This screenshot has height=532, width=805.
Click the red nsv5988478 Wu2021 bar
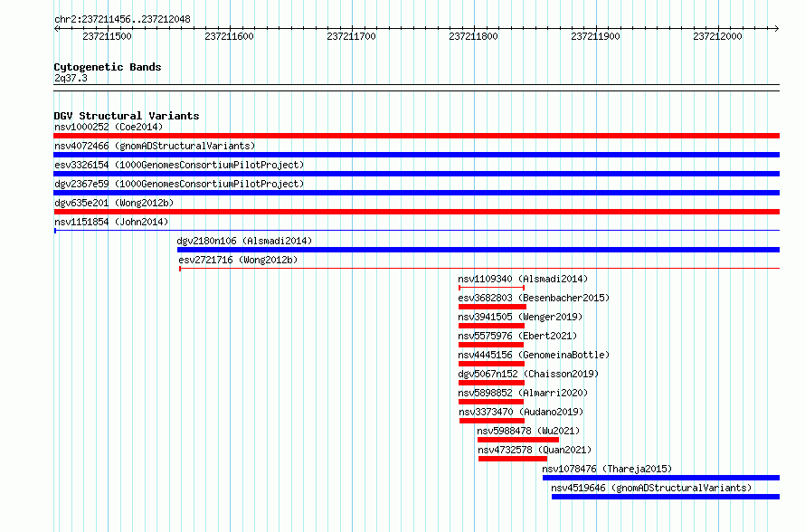coord(518,440)
